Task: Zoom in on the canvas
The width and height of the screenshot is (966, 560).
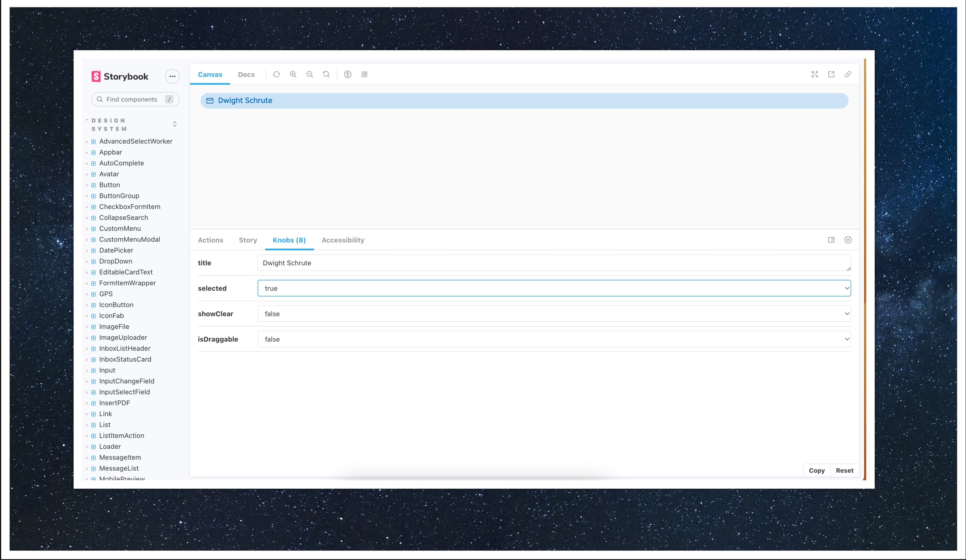Action: [293, 74]
